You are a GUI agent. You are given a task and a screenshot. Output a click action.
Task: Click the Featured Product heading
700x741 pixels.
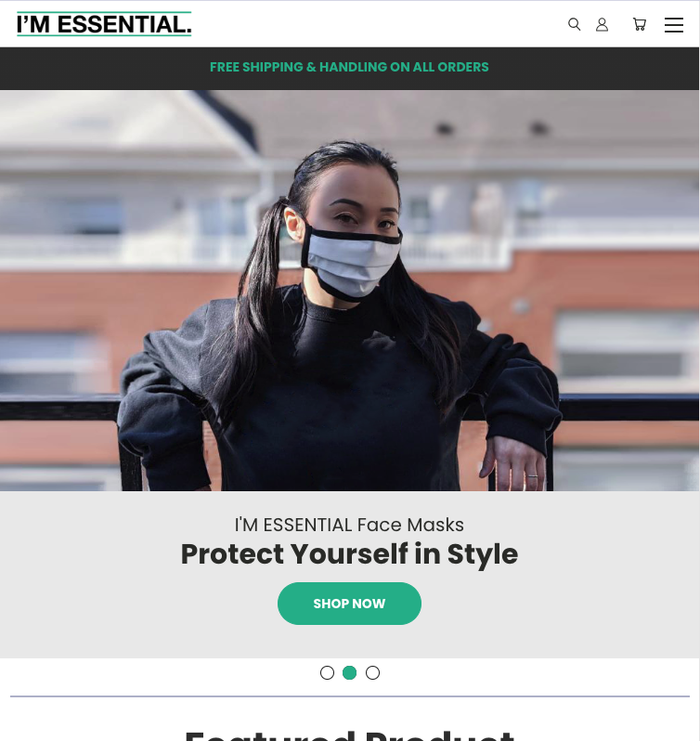tap(349, 735)
